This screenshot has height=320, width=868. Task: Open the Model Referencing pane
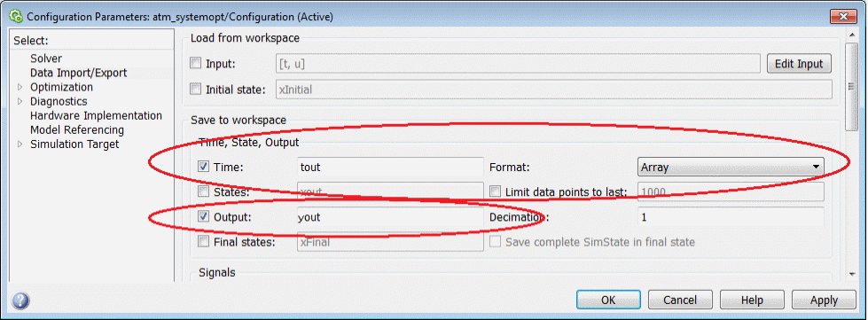click(77, 130)
